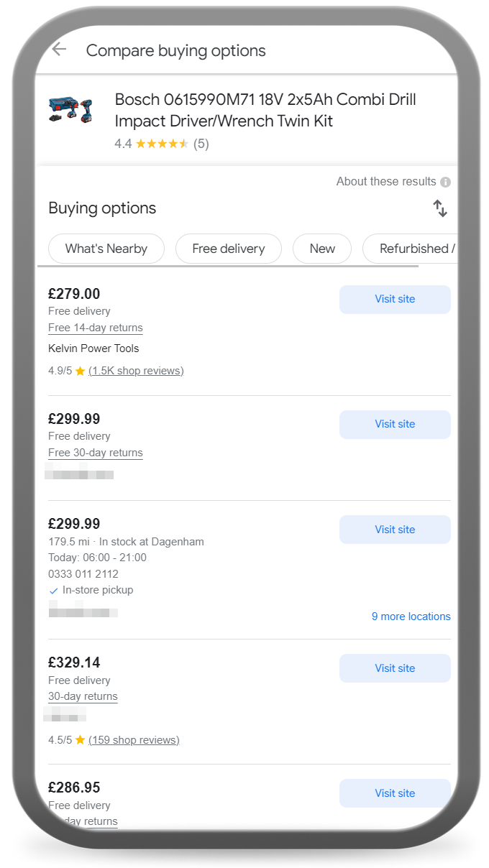Image resolution: width=489 pixels, height=868 pixels.
Task: Click the star rating under the product title
Action: 161,144
